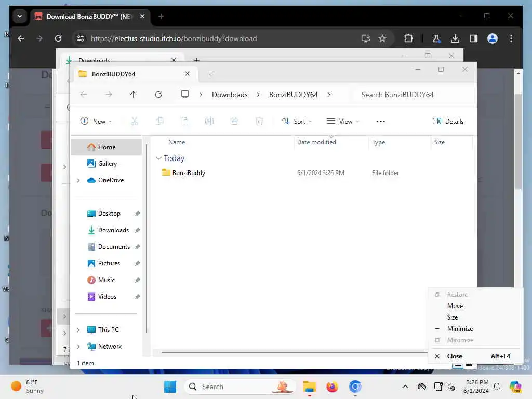This screenshot has height=399, width=532.
Task: View site information icon beside URL
Action: pyautogui.click(x=81, y=38)
